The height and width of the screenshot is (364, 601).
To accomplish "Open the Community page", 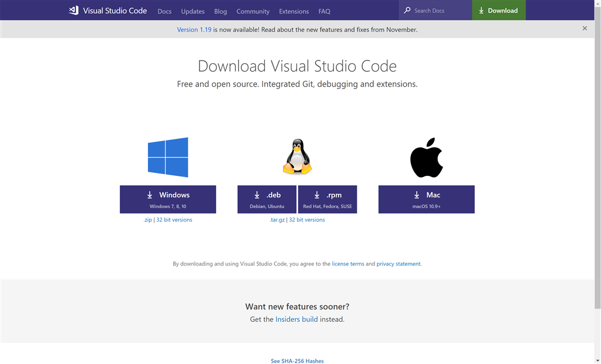I will 253,11.
